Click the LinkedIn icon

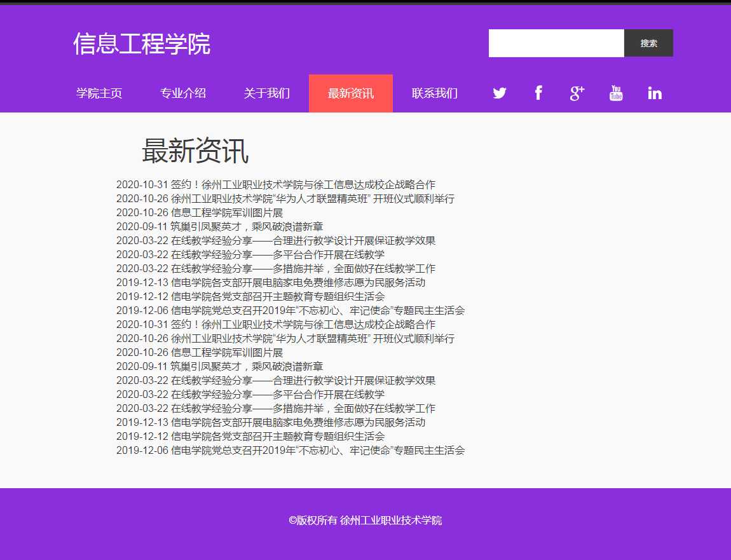(x=655, y=93)
